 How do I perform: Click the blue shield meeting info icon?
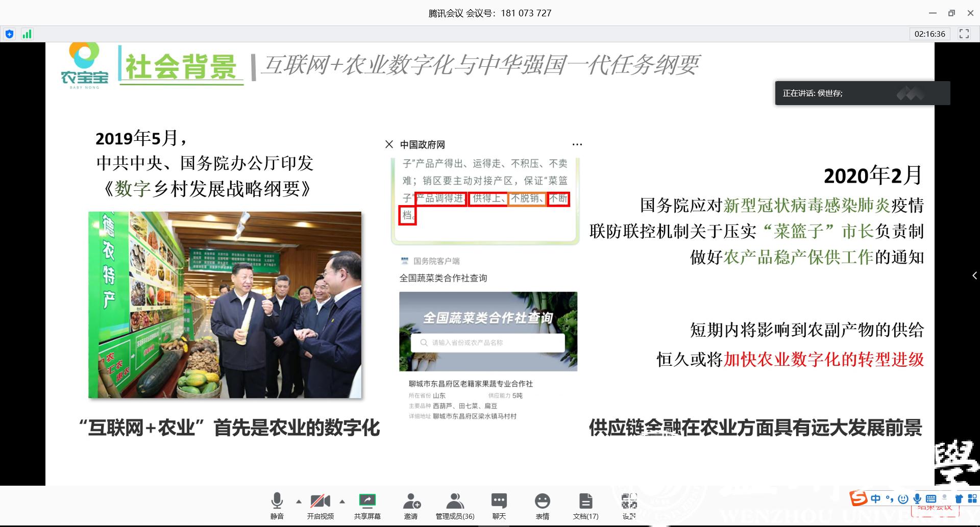click(x=9, y=34)
